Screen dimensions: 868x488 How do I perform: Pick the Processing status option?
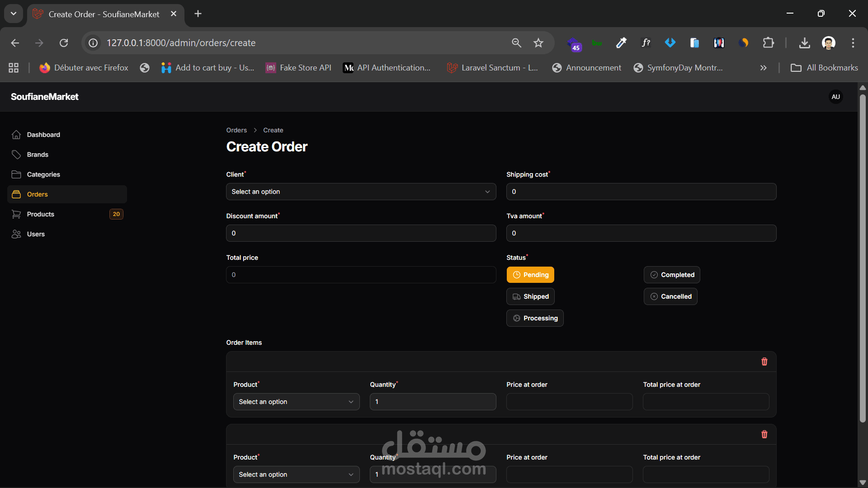(x=535, y=318)
